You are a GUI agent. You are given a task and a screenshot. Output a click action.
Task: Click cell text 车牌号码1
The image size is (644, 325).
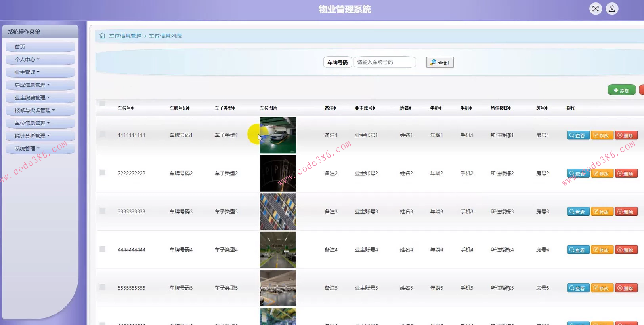pyautogui.click(x=181, y=135)
